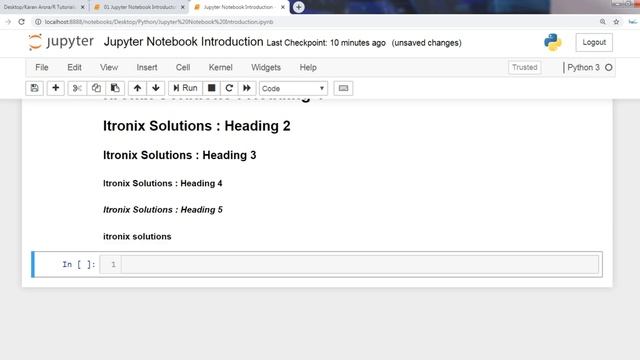The height and width of the screenshot is (360, 640).
Task: Open the command palette keyboard icon
Action: point(343,88)
